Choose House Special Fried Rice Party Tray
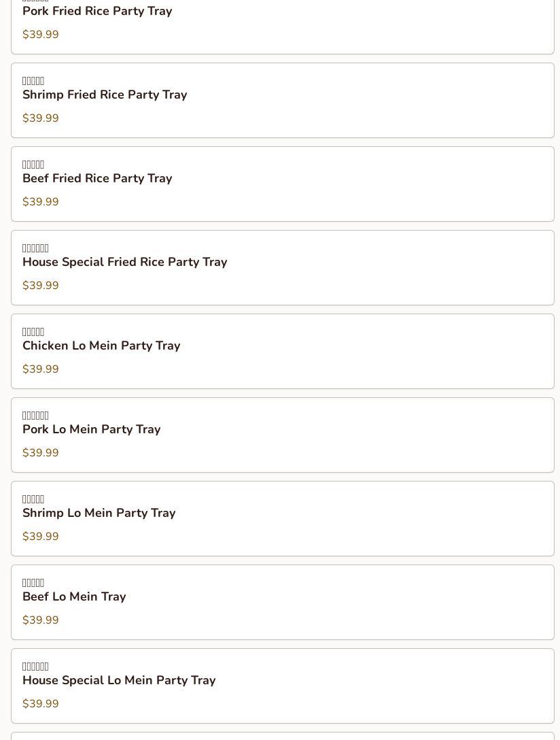The height and width of the screenshot is (740, 560). (124, 263)
